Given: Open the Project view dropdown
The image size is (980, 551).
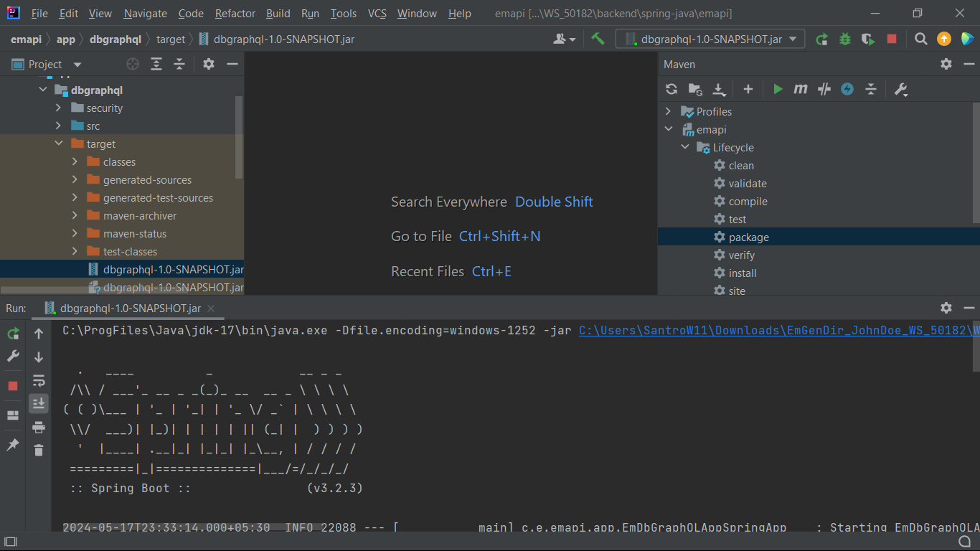Looking at the screenshot, I should coord(77,65).
